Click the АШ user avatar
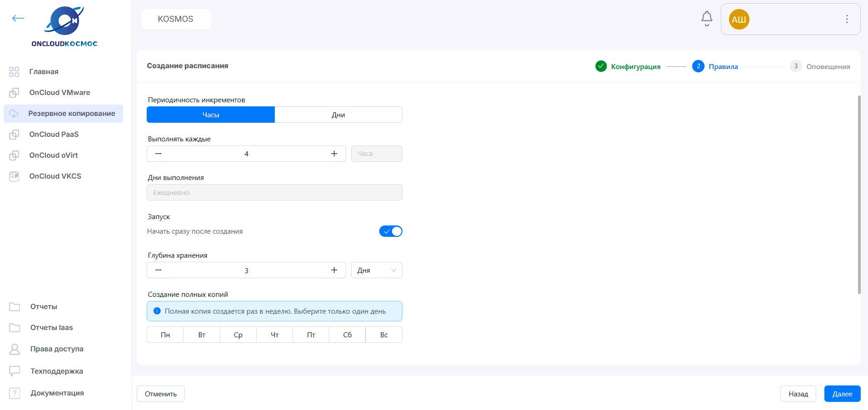The height and width of the screenshot is (410, 868). coord(739,20)
